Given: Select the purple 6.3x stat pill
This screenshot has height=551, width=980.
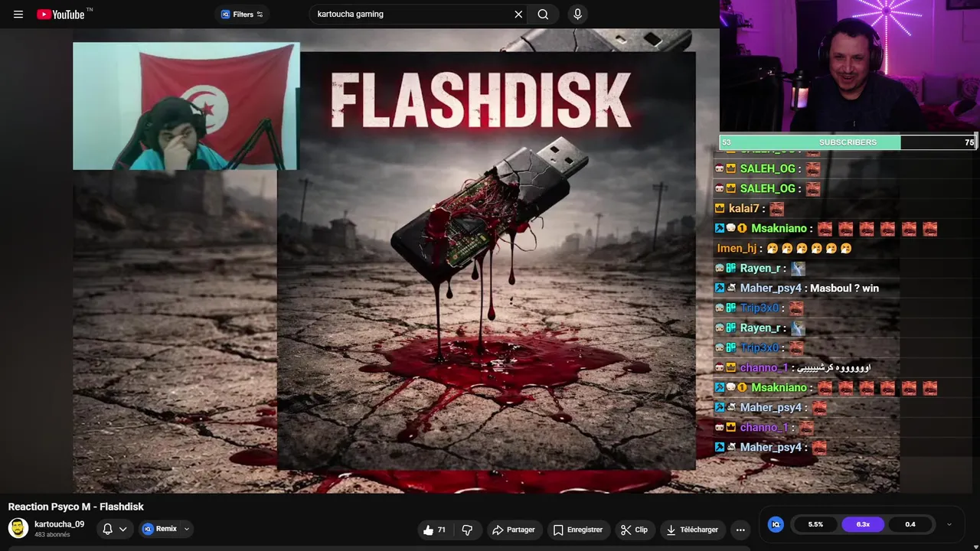Looking at the screenshot, I should (863, 524).
